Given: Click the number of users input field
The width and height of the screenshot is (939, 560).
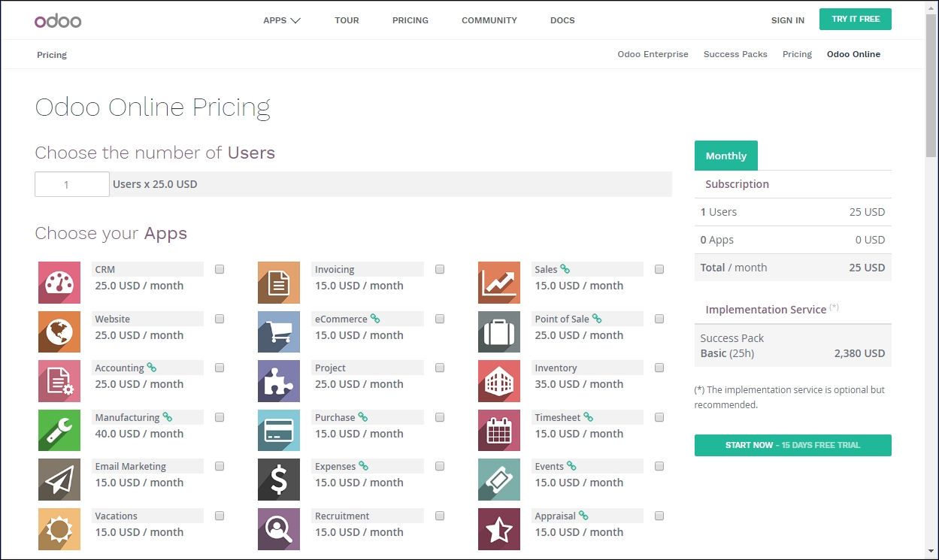Looking at the screenshot, I should (72, 184).
